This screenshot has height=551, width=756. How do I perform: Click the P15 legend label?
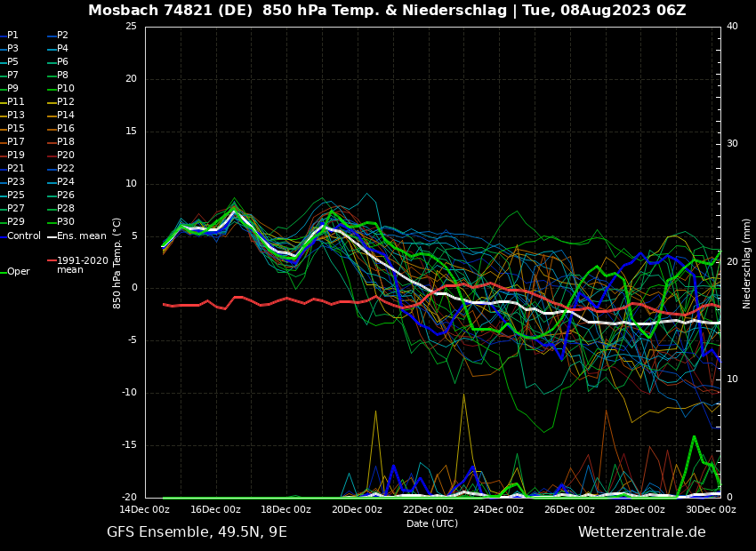(x=16, y=129)
